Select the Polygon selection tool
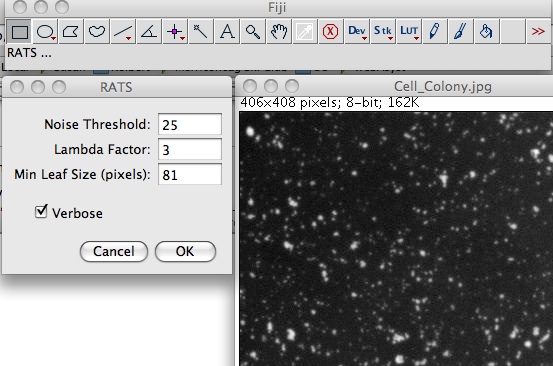The height and width of the screenshot is (366, 553). point(71,32)
